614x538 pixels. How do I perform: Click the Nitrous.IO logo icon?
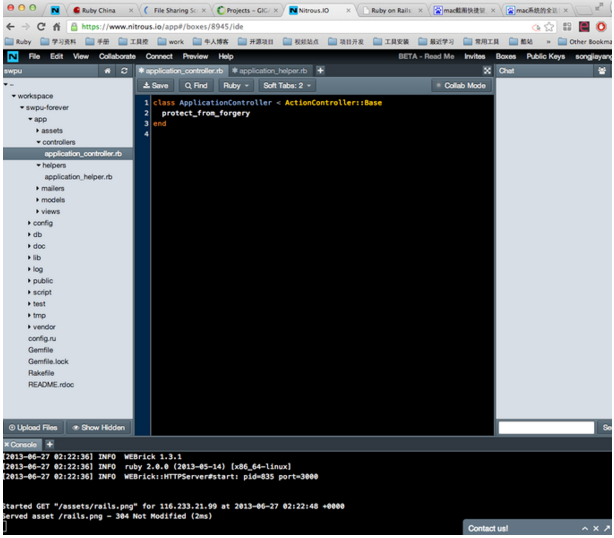[12, 56]
